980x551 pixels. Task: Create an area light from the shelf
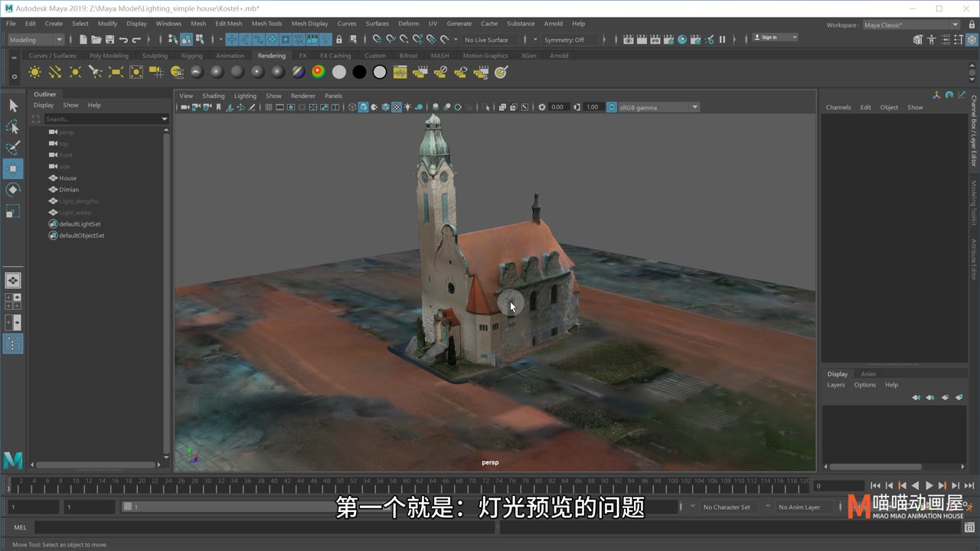click(116, 72)
